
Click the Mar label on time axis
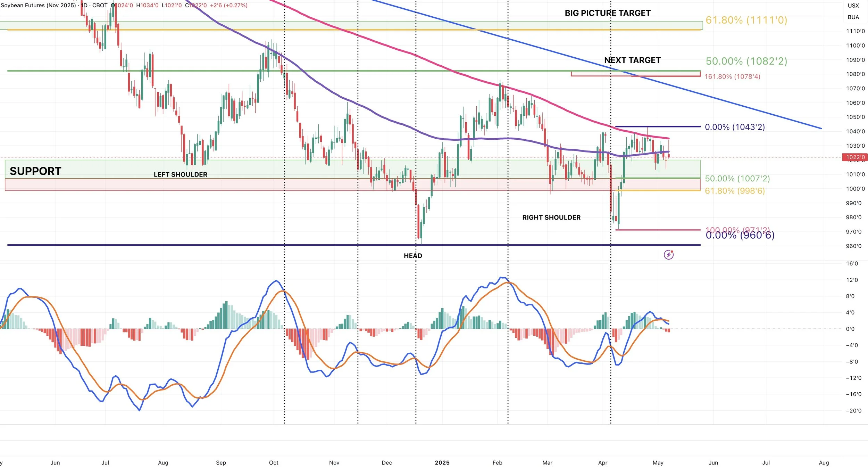click(548, 462)
